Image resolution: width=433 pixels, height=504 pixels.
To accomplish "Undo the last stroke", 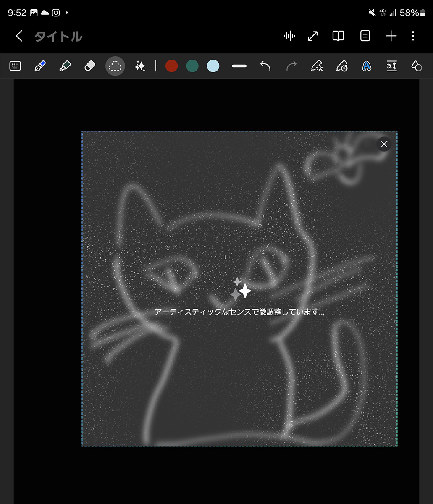I will (x=265, y=66).
